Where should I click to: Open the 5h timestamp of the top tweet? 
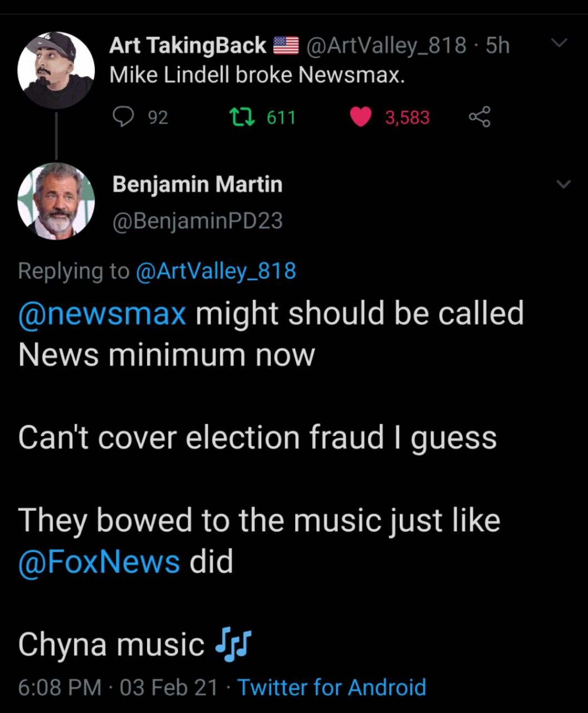coord(498,46)
